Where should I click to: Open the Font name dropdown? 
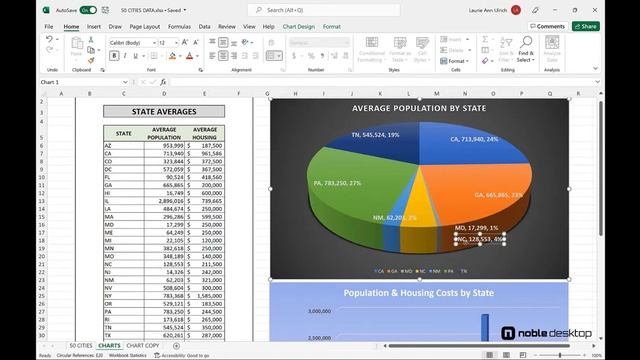pyautogui.click(x=154, y=42)
